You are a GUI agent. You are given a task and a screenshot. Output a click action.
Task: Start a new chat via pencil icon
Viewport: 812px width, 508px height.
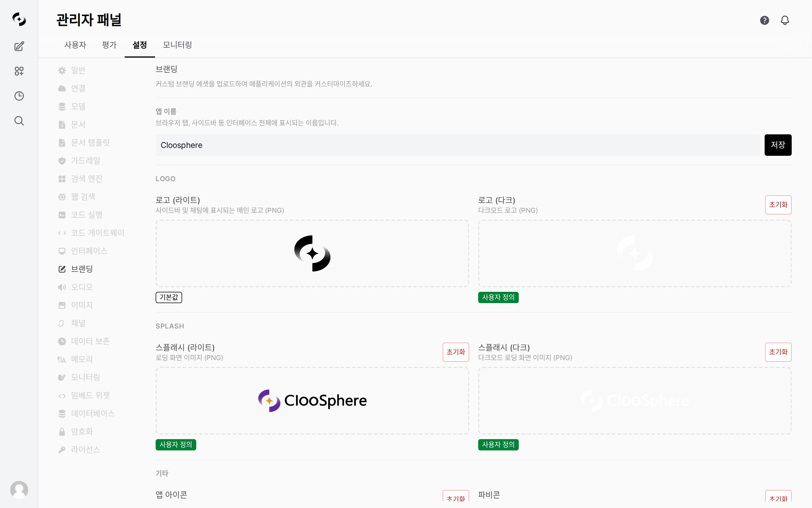tap(19, 46)
